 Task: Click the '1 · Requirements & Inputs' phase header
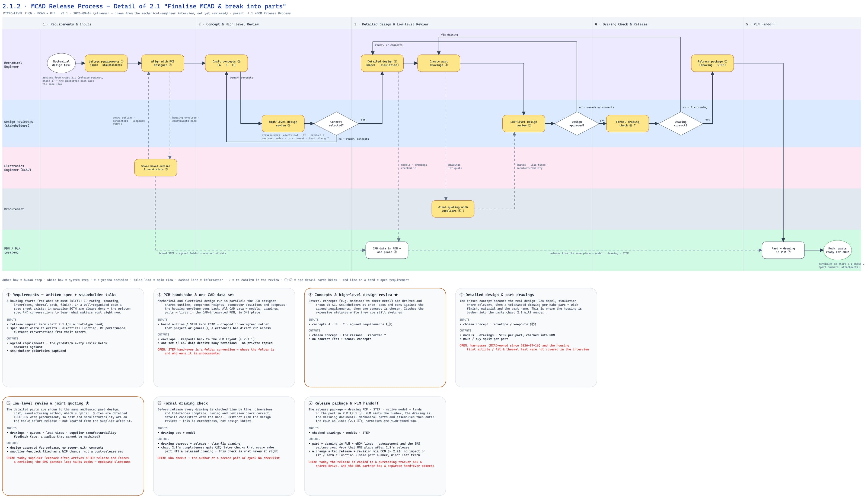[x=67, y=24]
